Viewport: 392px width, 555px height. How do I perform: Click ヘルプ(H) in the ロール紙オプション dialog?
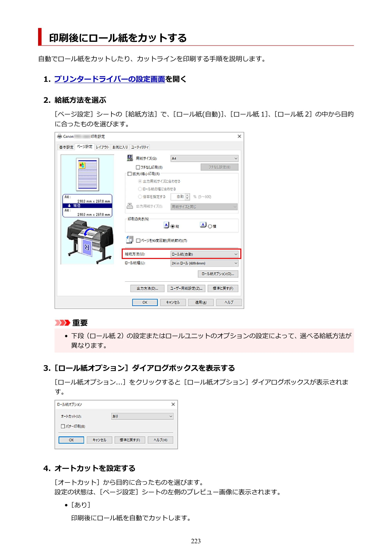161,440
